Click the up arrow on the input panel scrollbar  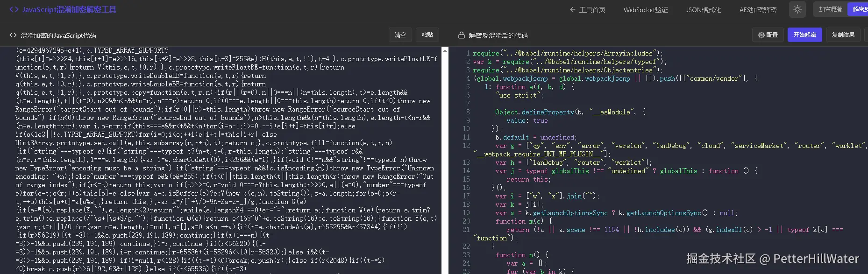pyautogui.click(x=445, y=50)
